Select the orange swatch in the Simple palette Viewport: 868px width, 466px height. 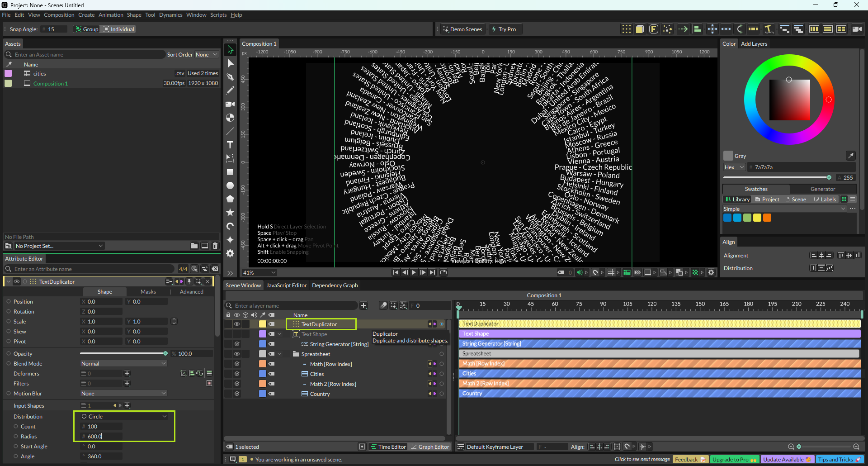pyautogui.click(x=767, y=218)
